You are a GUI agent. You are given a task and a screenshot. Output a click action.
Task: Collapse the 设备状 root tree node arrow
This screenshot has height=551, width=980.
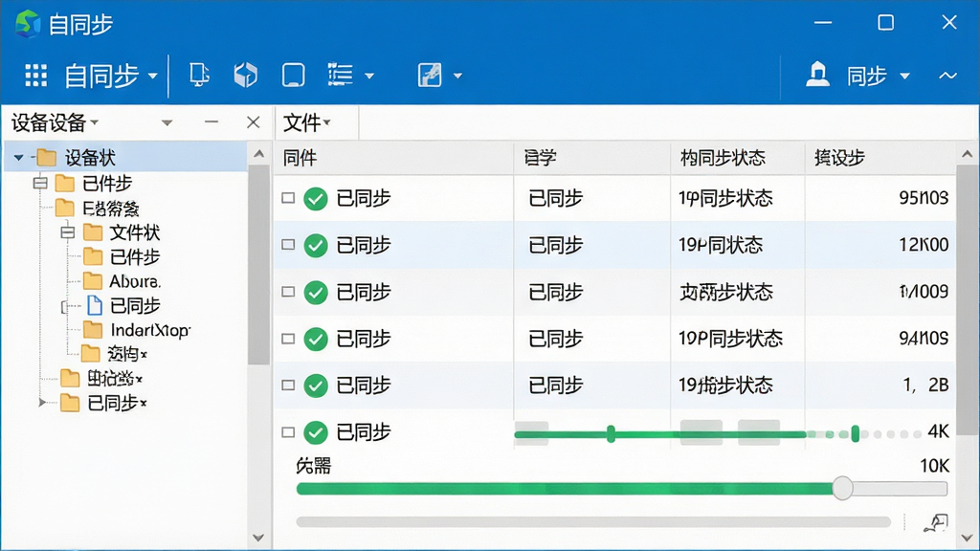pos(19,158)
